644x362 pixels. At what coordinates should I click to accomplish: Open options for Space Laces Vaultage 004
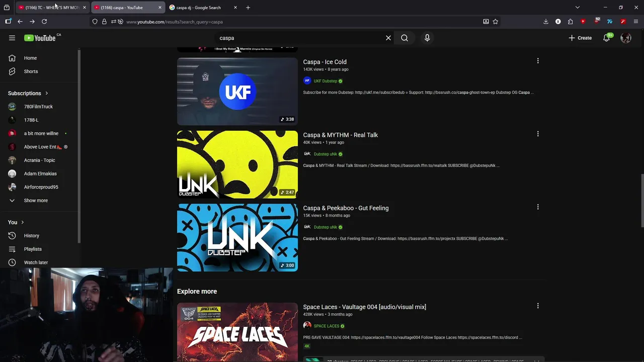pyautogui.click(x=538, y=306)
